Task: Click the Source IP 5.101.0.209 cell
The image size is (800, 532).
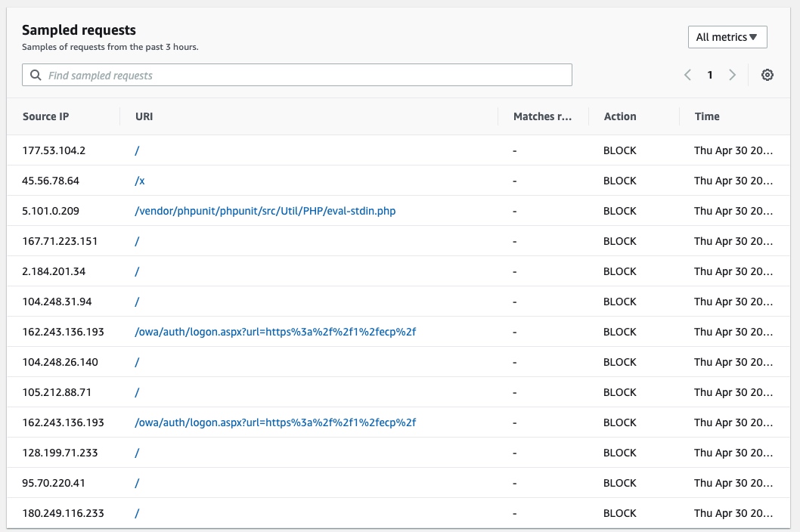Action: (51, 211)
